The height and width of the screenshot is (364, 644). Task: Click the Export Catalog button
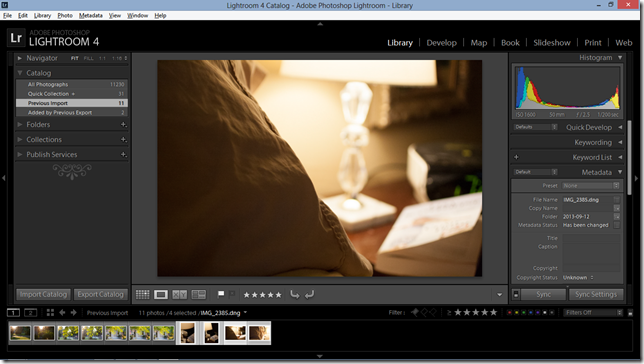[x=101, y=294]
